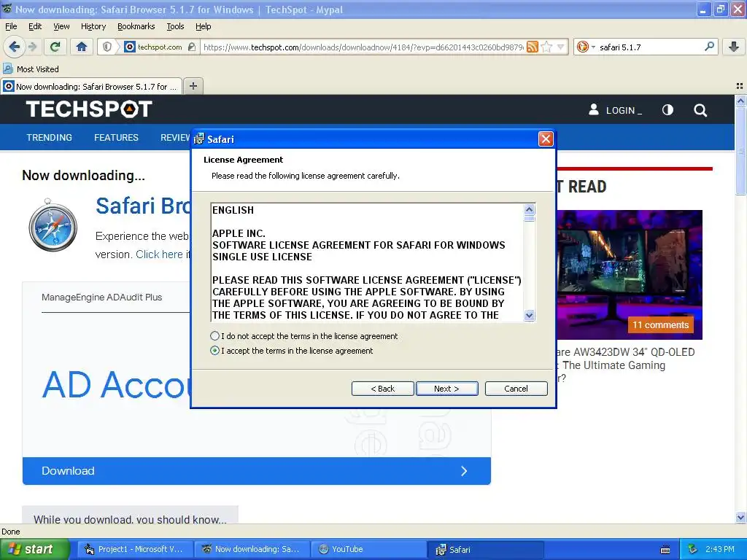The height and width of the screenshot is (560, 747).
Task: Switch to YouTube taskbar item
Action: (368, 549)
